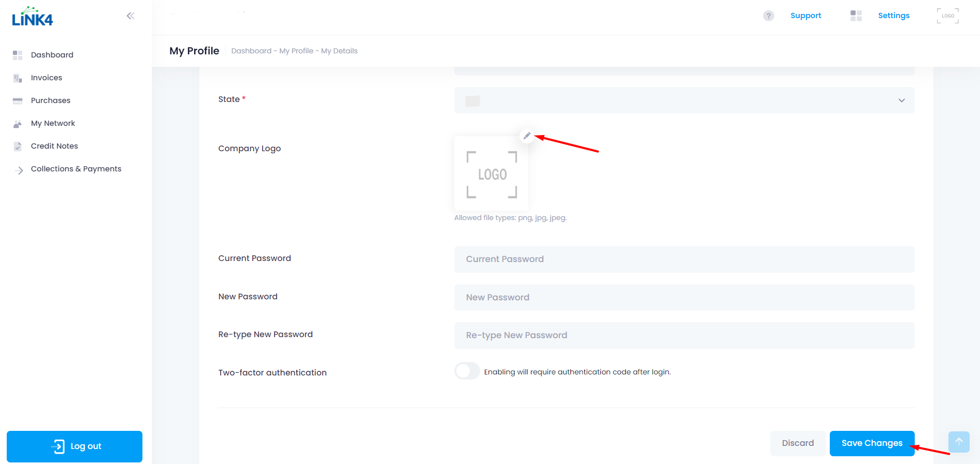
Task: Click the New Password input field
Action: coord(684,298)
